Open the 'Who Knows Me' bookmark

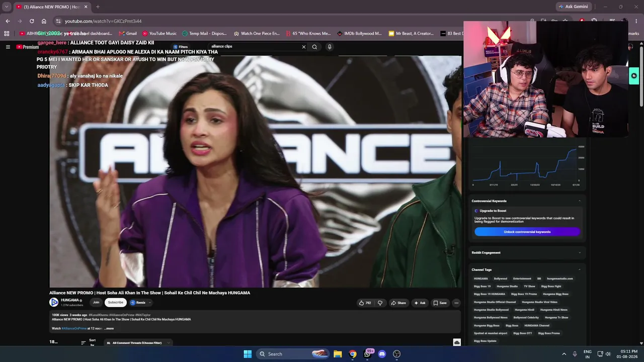[x=308, y=34]
